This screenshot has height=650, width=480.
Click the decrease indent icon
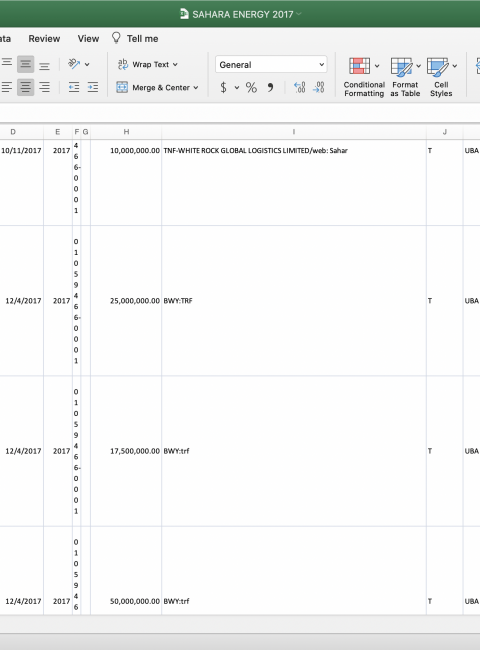pyautogui.click(x=74, y=87)
